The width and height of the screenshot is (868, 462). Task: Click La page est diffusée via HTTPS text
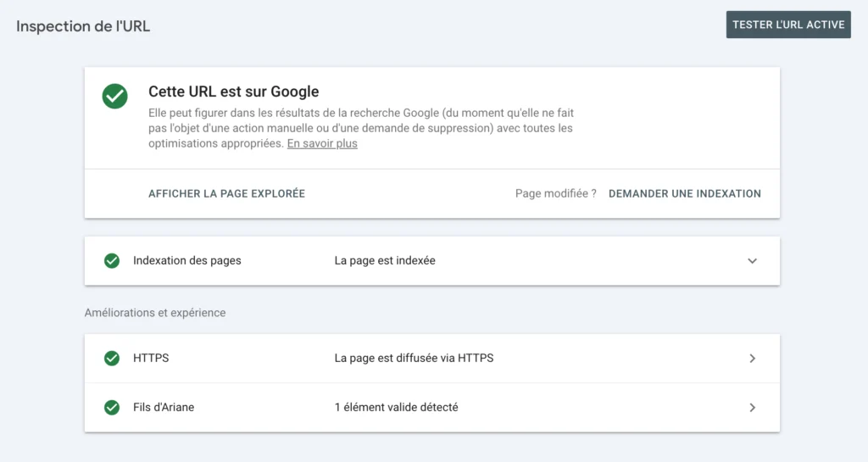pos(414,358)
